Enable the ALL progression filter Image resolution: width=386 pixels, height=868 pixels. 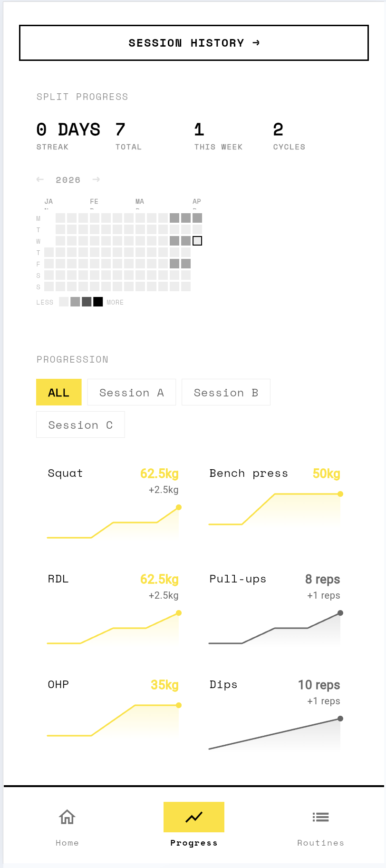(58, 392)
